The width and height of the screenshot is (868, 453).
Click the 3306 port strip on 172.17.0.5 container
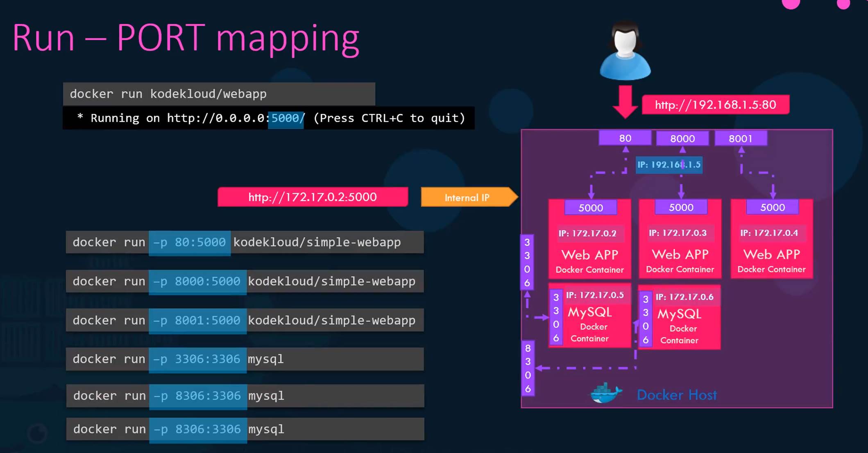point(556,317)
